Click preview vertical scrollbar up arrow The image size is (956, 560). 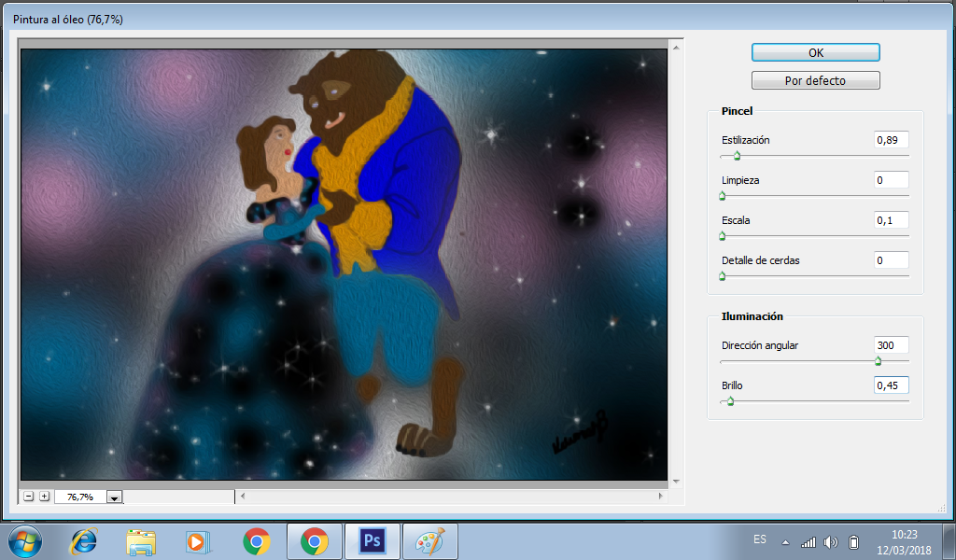pos(676,47)
